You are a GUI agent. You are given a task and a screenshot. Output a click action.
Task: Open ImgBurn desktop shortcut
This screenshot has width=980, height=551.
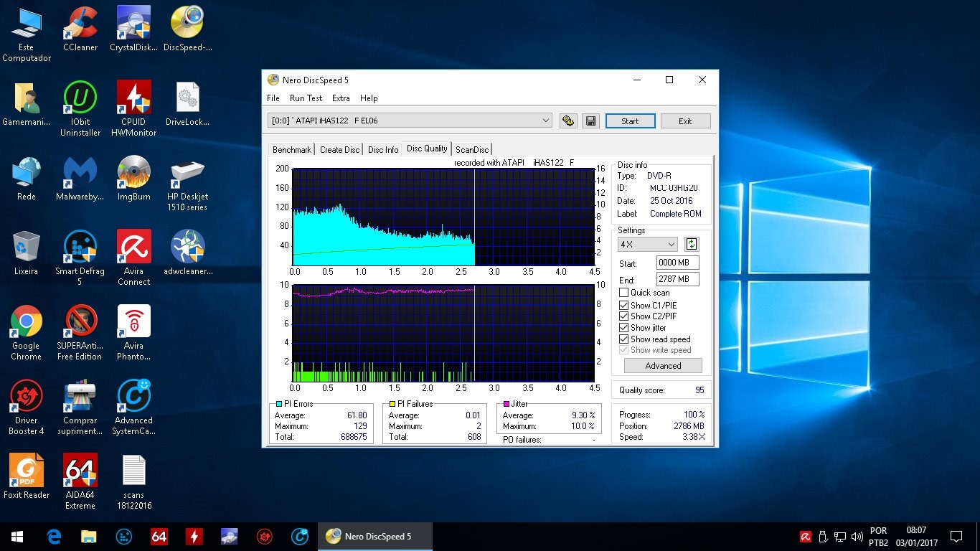[134, 179]
